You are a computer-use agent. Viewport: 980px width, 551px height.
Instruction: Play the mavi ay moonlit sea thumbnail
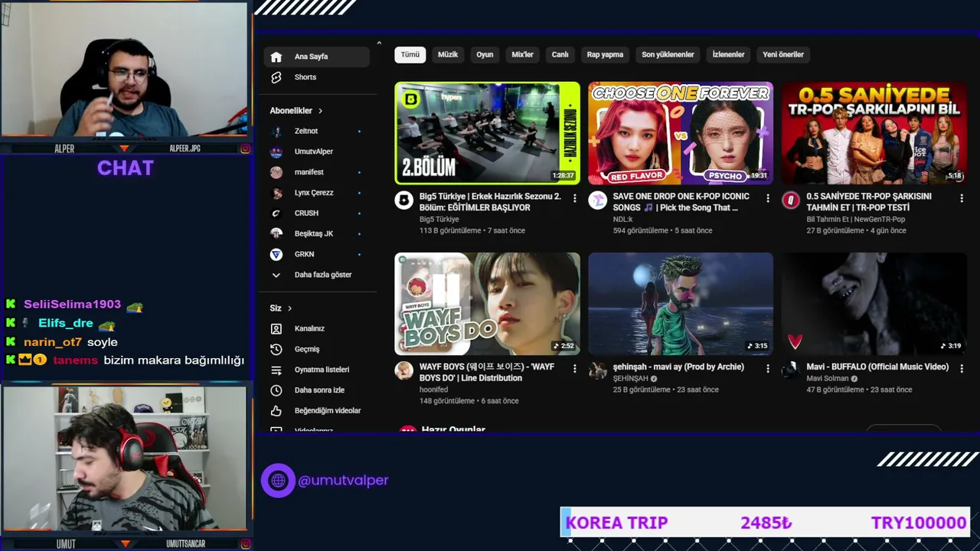pos(681,304)
